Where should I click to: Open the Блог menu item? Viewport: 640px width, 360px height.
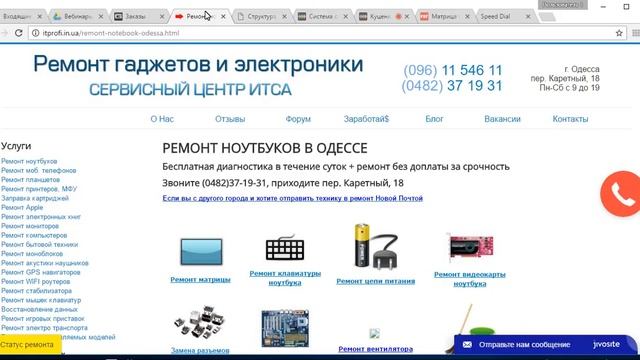[434, 119]
